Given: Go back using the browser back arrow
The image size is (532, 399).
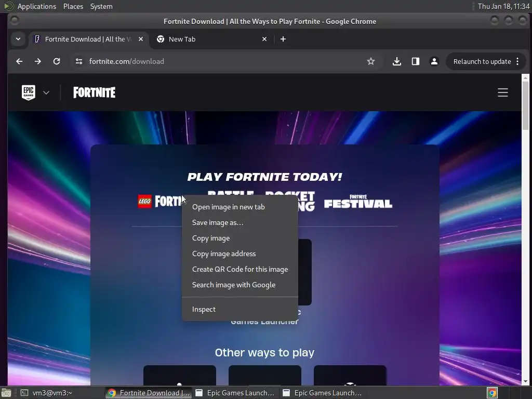Looking at the screenshot, I should [19, 61].
